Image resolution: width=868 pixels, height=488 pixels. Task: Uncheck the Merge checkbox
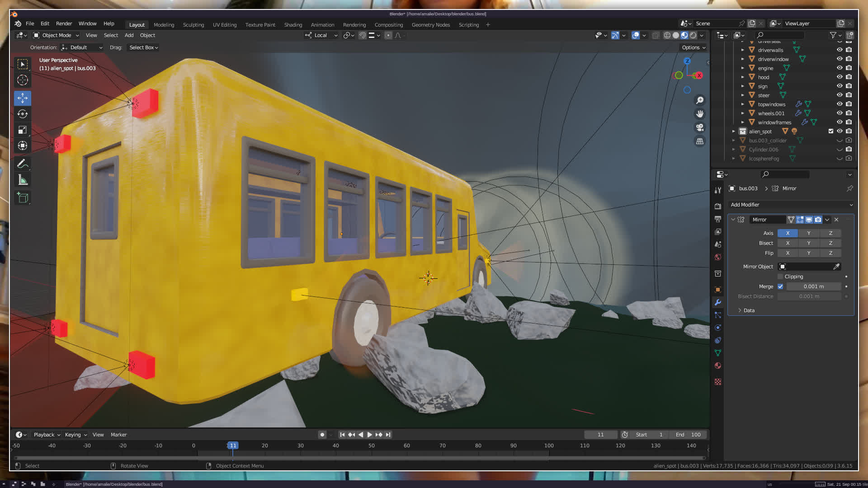coord(780,286)
